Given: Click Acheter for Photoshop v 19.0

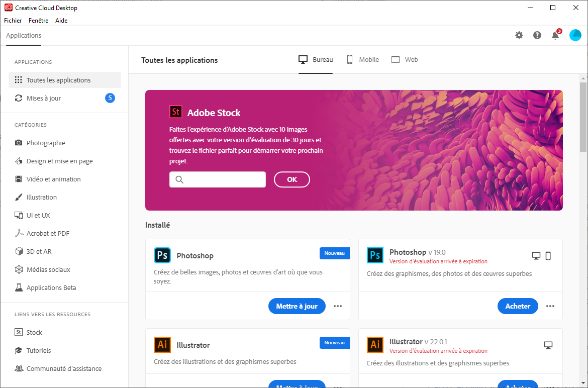Looking at the screenshot, I should coord(518,306).
